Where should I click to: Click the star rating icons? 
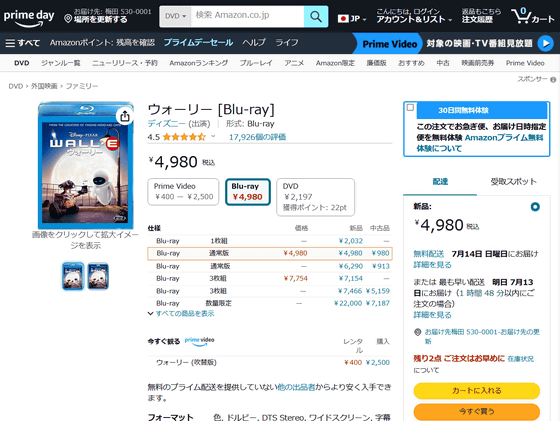coord(184,137)
